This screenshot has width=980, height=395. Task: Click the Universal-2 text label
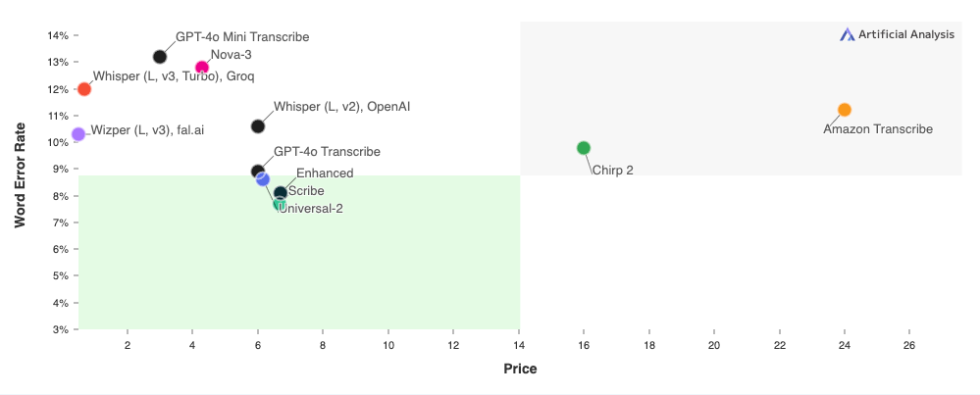click(311, 209)
